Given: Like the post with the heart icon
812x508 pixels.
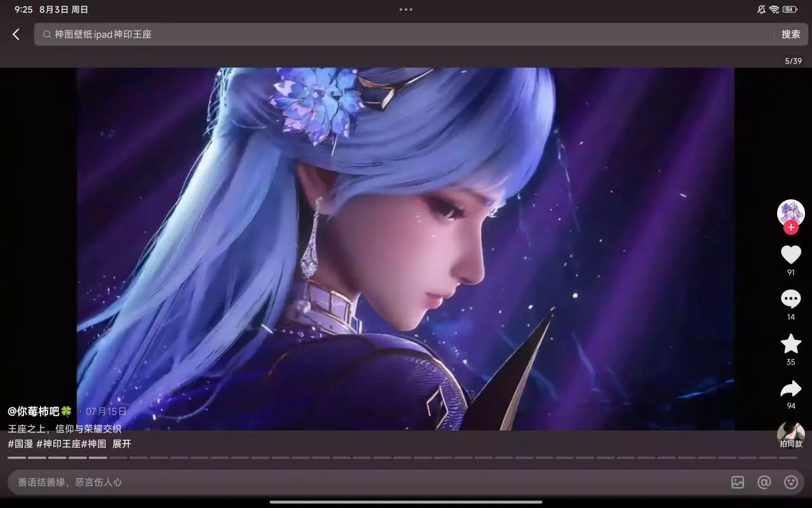Looking at the screenshot, I should [x=791, y=255].
